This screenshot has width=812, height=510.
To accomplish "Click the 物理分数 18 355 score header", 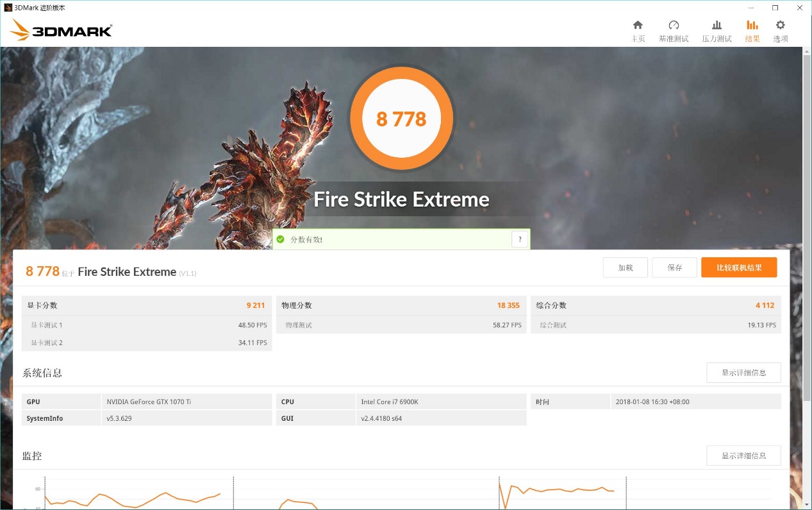I will [x=401, y=305].
